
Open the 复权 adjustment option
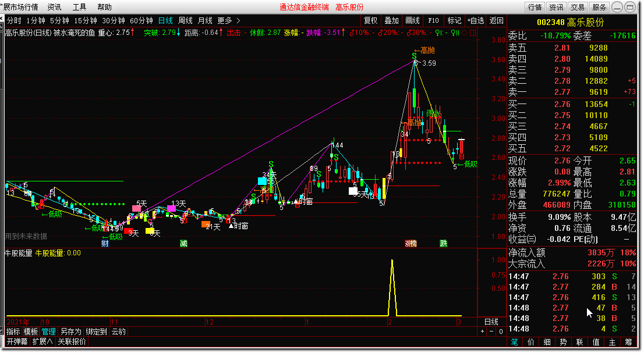(370, 20)
